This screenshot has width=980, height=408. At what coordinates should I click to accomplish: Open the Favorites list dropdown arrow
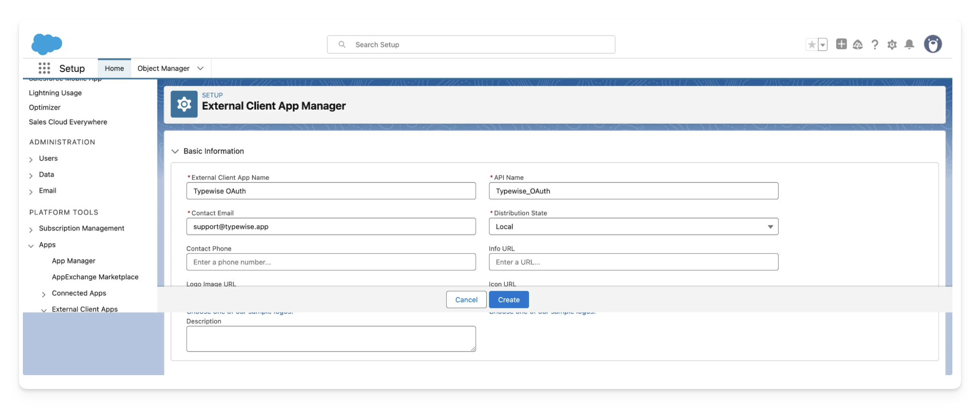[822, 45]
